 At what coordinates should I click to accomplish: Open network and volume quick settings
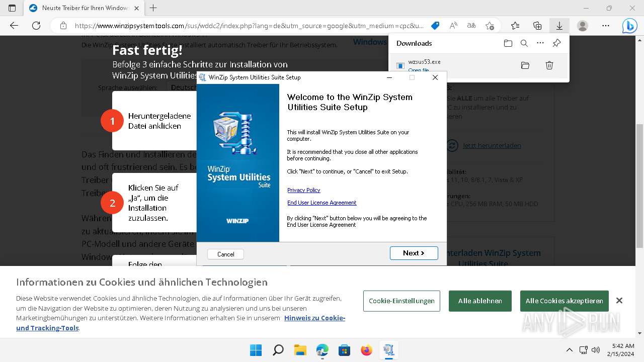(590, 350)
